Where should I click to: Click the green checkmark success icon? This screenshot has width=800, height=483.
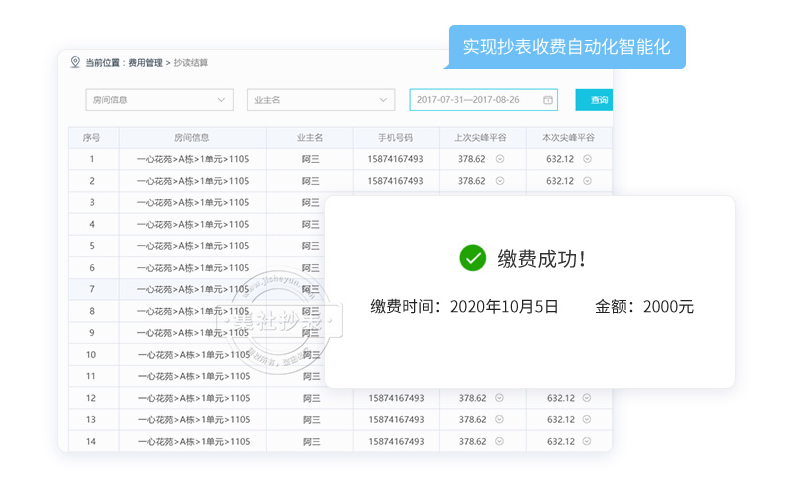tap(472, 258)
